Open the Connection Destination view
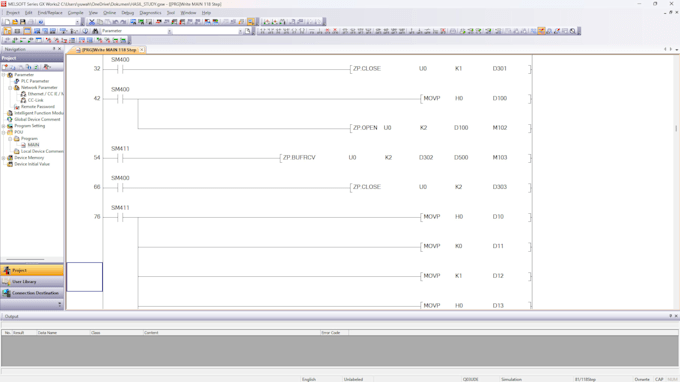This screenshot has width=680, height=382. pyautogui.click(x=32, y=293)
